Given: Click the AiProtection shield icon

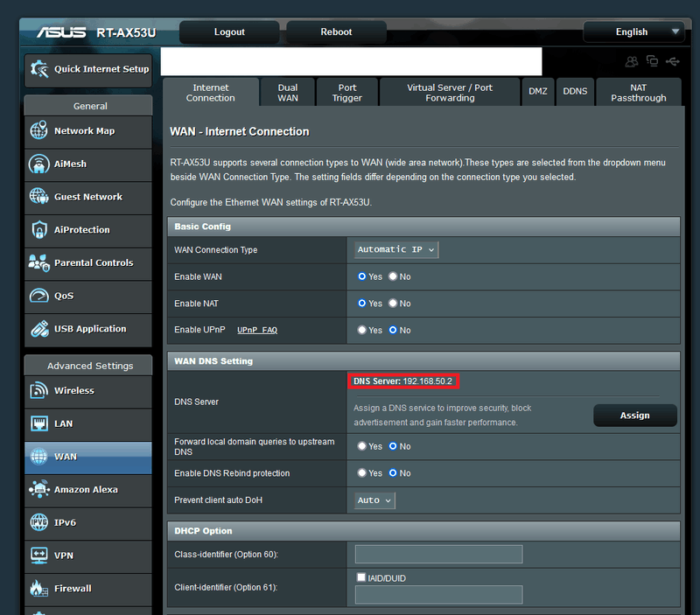Looking at the screenshot, I should (x=39, y=230).
